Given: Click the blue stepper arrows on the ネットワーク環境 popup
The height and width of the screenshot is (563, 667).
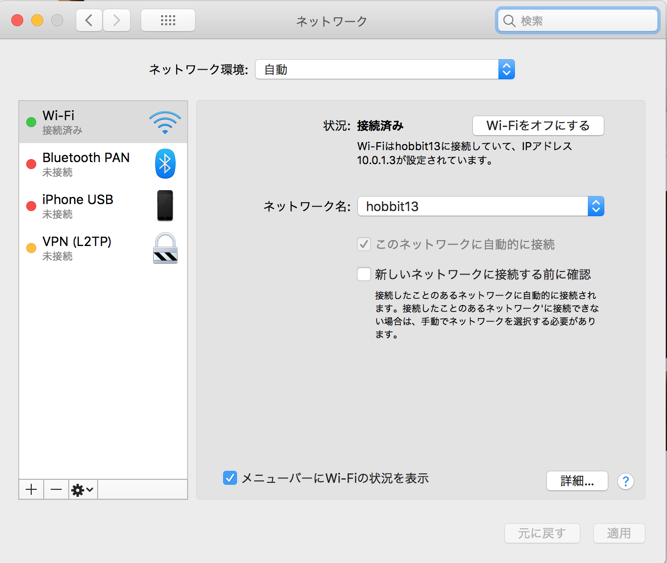Looking at the screenshot, I should click(x=507, y=69).
